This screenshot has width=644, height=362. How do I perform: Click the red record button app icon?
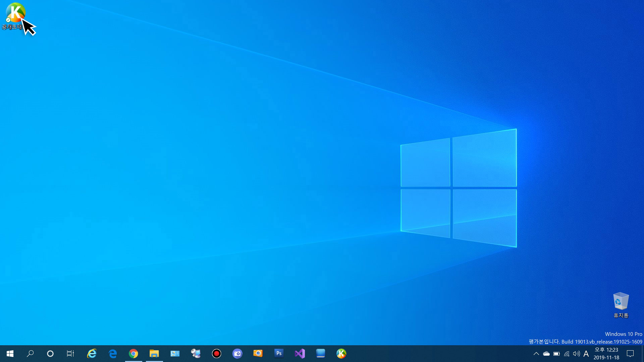point(217,354)
